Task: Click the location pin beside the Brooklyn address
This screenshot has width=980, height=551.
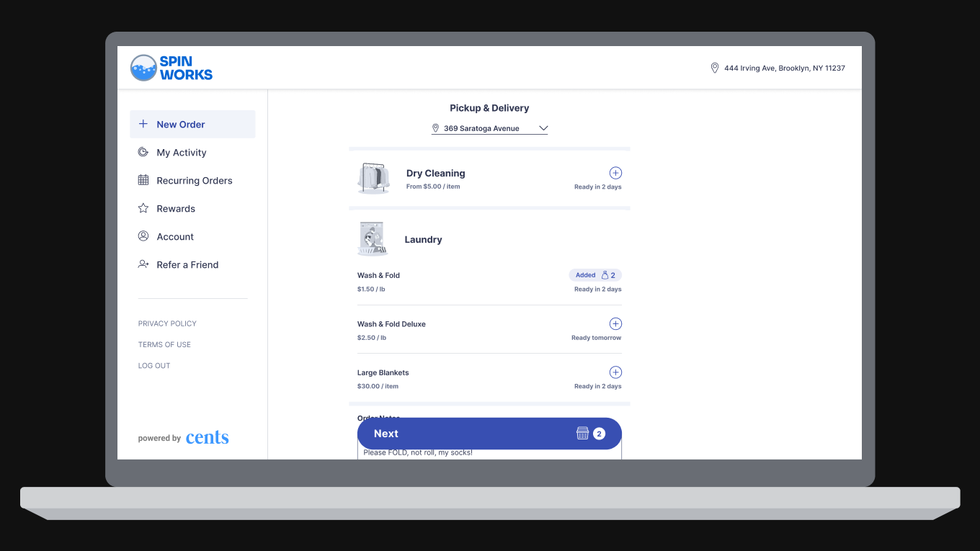Action: (714, 67)
